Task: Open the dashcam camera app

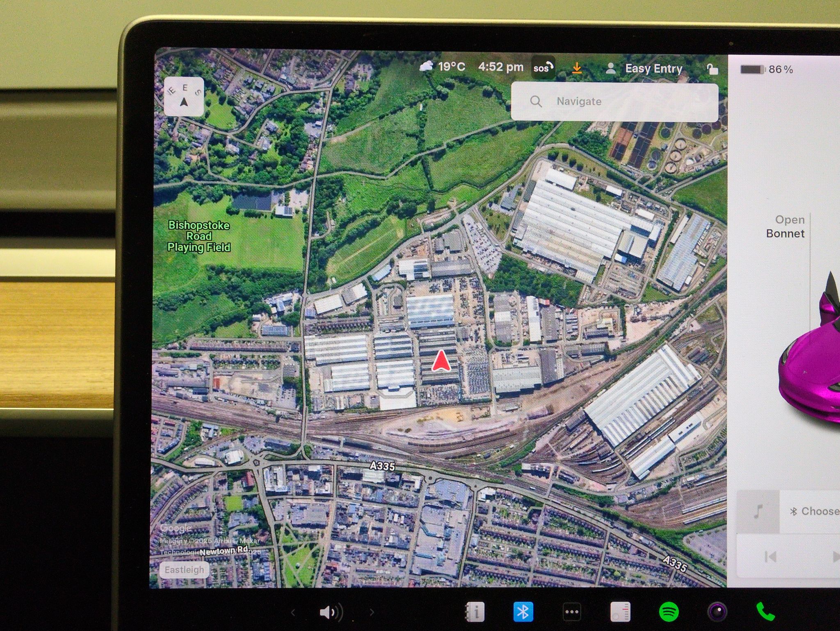Action: (717, 612)
